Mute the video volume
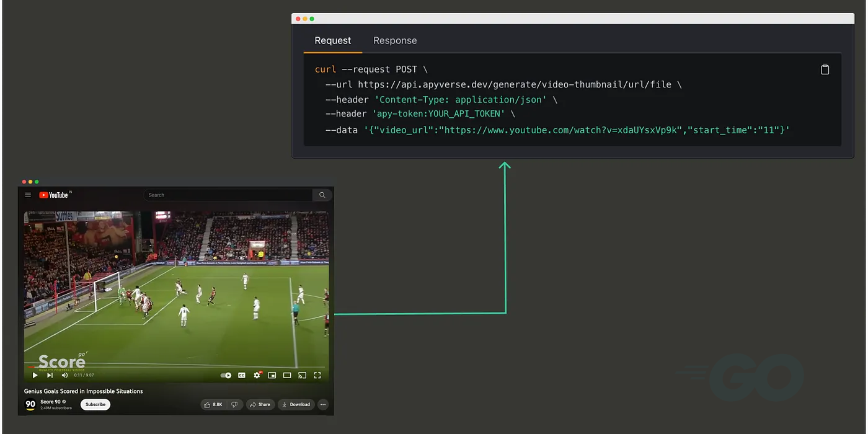Screen dimensions: 868x434 64,375
